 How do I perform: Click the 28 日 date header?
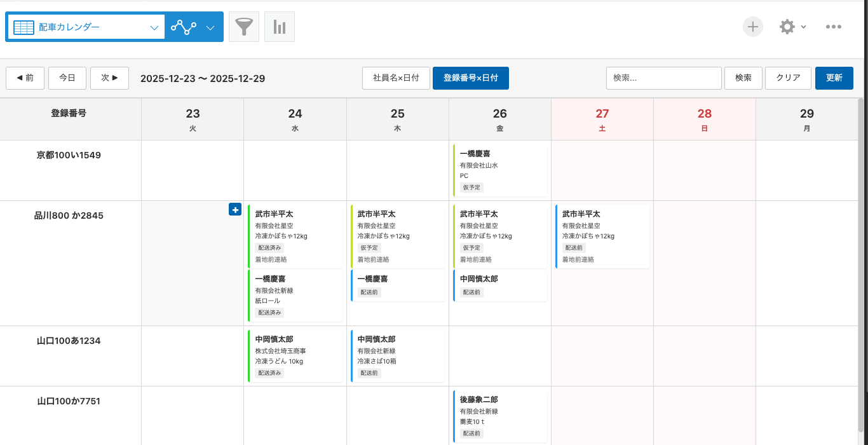coord(704,119)
